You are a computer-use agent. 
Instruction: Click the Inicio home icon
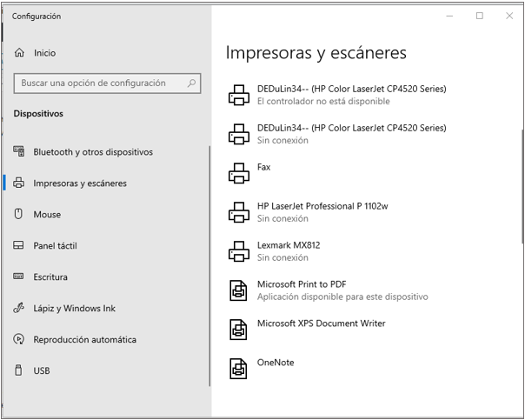pyautogui.click(x=19, y=52)
